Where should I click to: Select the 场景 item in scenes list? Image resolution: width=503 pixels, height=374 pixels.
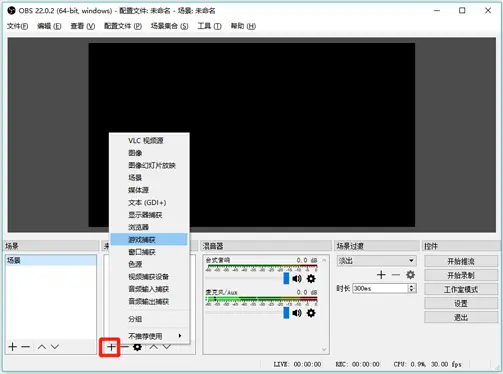(x=51, y=260)
